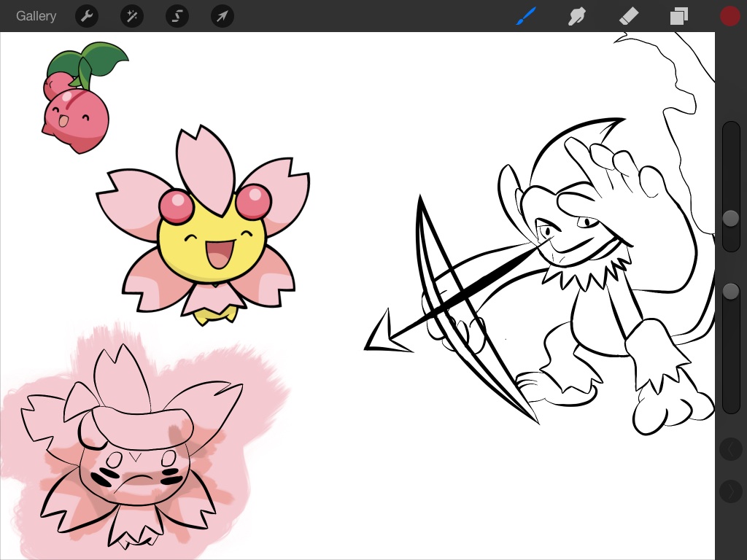Tap the small red cherry character drawing
This screenshot has width=747, height=560.
click(77, 117)
